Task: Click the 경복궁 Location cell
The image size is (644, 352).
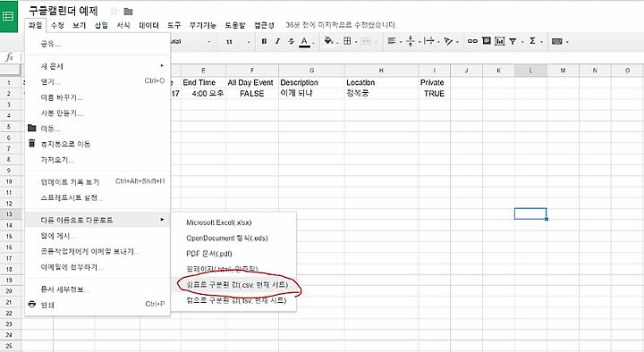Action: tap(382, 93)
